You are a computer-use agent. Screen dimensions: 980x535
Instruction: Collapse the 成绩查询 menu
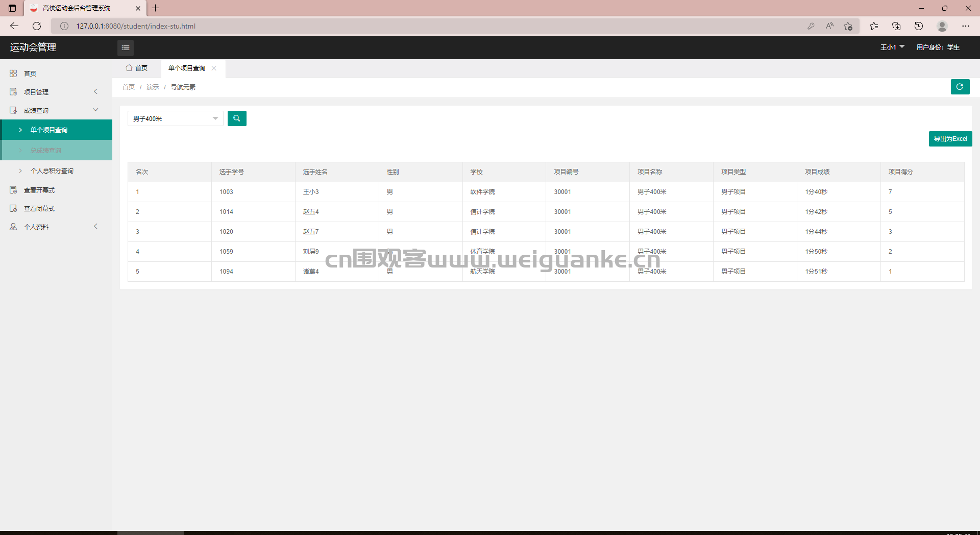click(95, 110)
